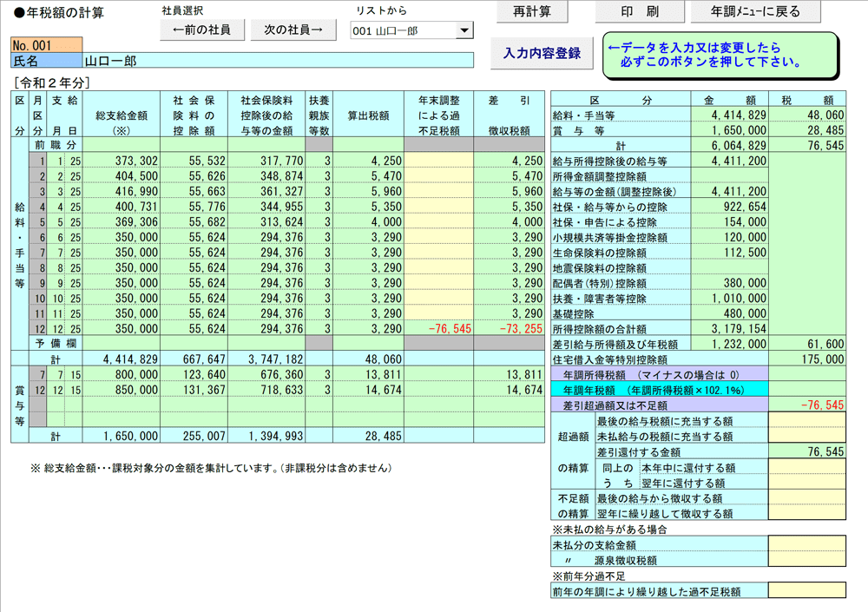Select combined tax 76,545 in 税額 column
The image size is (868, 612).
[x=807, y=145]
